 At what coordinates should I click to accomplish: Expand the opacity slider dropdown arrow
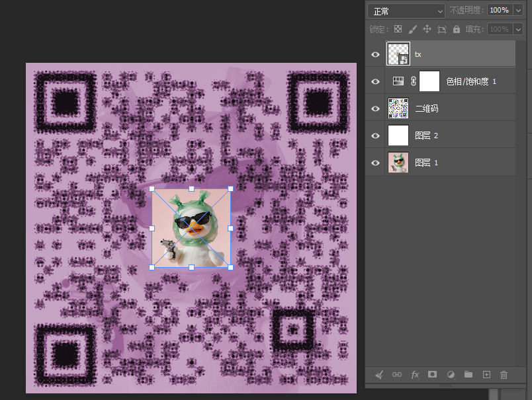[518, 11]
